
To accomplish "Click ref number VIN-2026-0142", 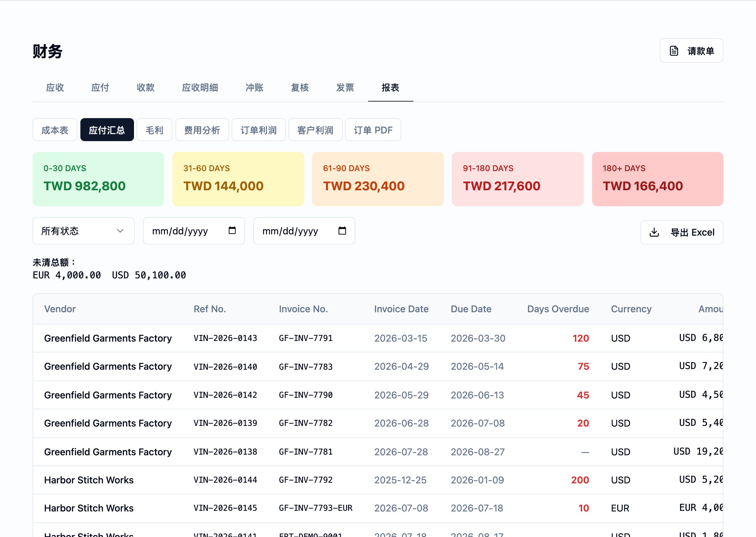I will pos(225,395).
